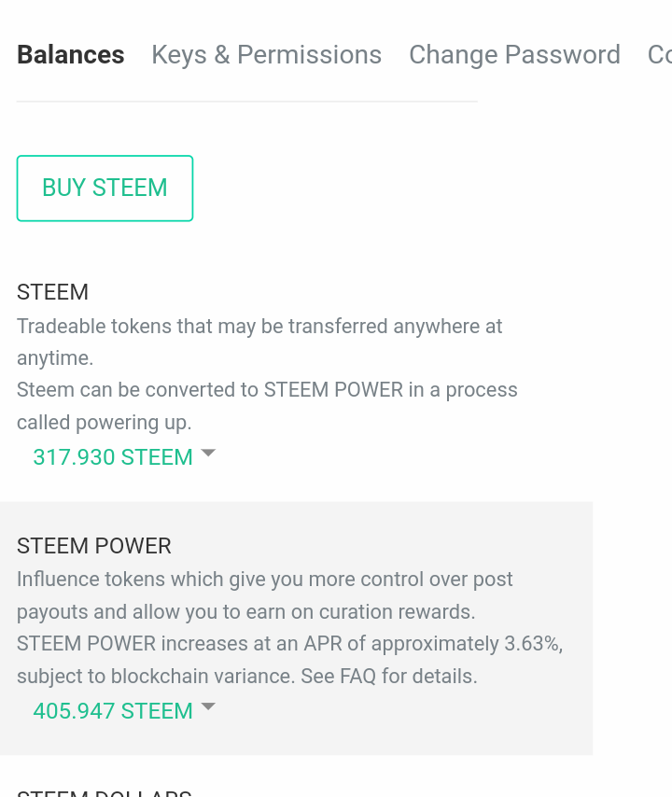Viewport: 672px width, 797px height.
Task: Click the 'Tradeable tokens' description text
Action: (259, 327)
